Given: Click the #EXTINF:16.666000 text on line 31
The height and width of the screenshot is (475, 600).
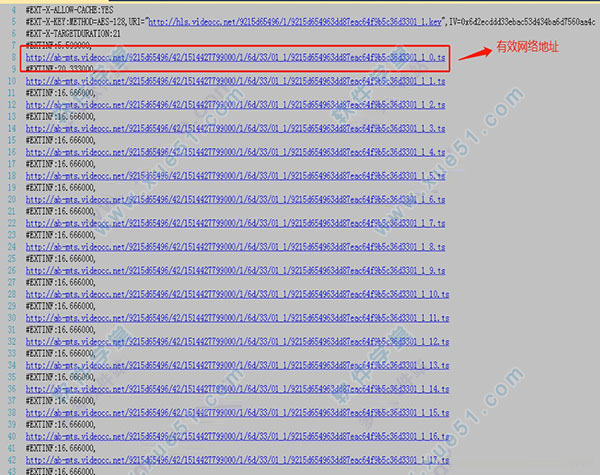Looking at the screenshot, I should pos(61,330).
